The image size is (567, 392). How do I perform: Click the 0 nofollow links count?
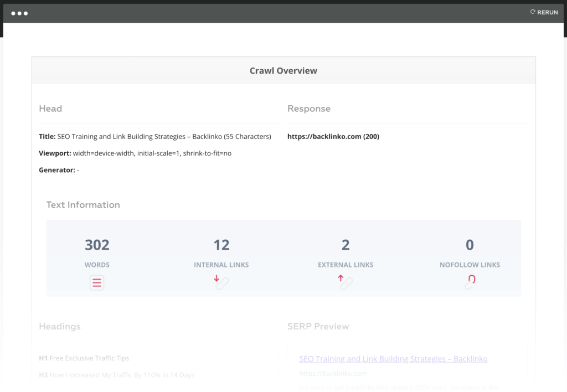click(470, 245)
